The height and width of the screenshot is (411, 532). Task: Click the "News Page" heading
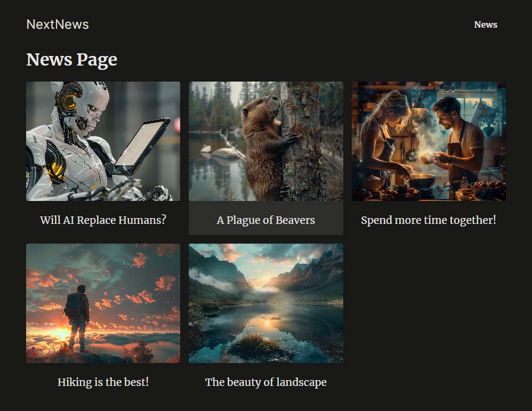coord(71,59)
